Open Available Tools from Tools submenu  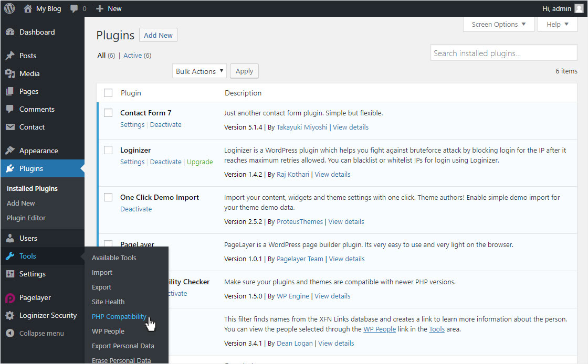[114, 258]
